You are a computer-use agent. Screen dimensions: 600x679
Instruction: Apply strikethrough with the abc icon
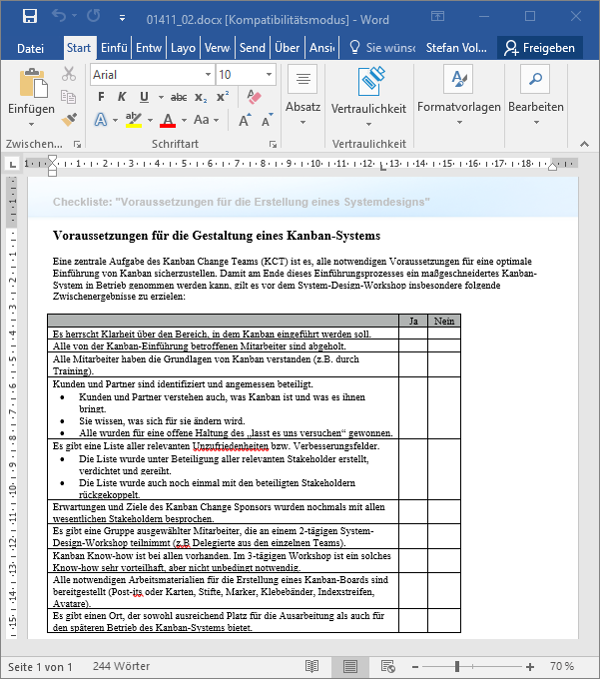point(178,97)
